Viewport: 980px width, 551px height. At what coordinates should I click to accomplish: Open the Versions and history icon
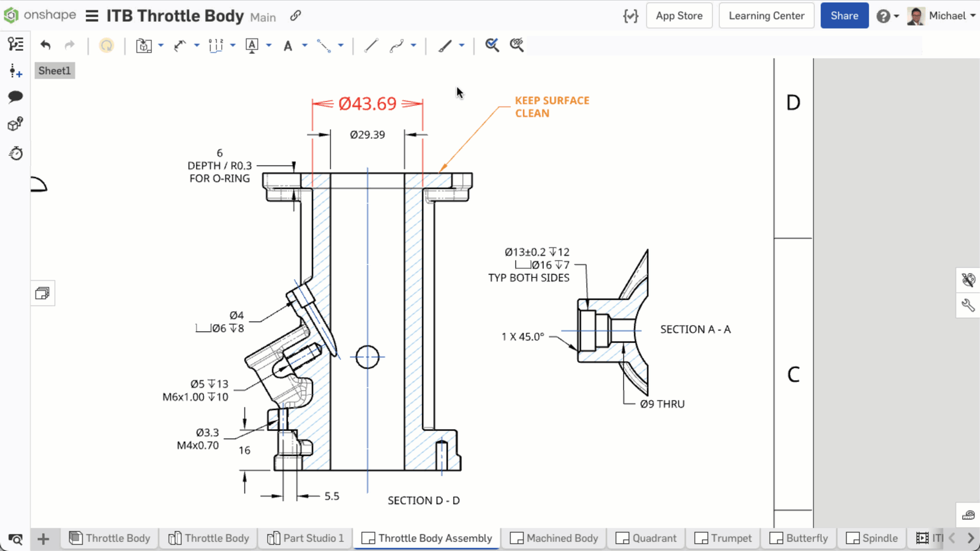click(x=15, y=153)
